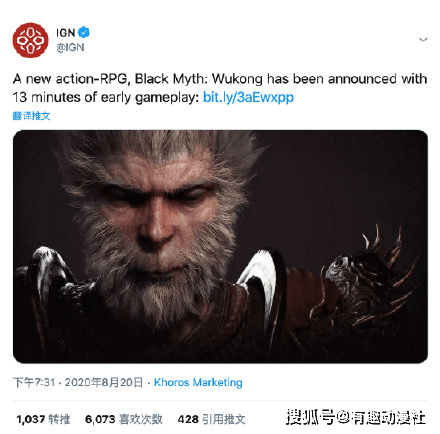Click the 2020年8月20日 date
Viewport: 440px width, 434px height.
104,382
